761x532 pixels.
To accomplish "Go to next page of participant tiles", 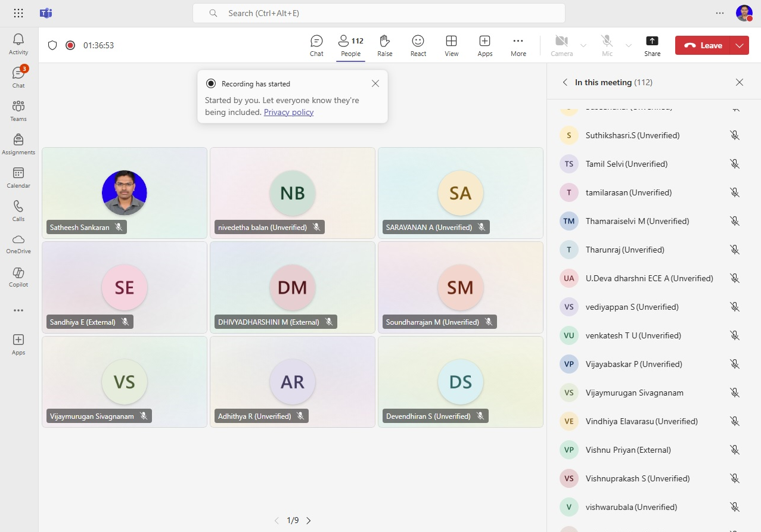I will 309,521.
